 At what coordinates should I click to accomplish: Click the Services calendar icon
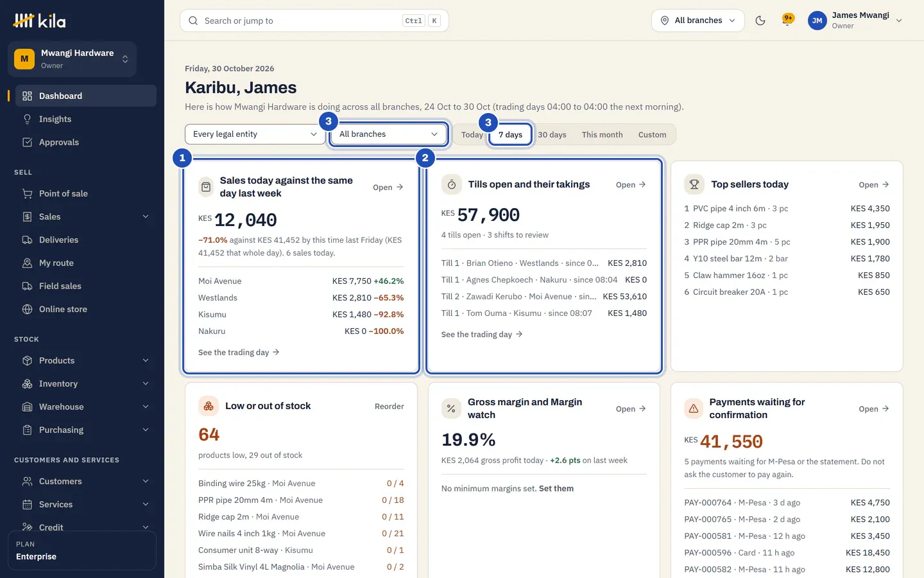[x=27, y=504]
